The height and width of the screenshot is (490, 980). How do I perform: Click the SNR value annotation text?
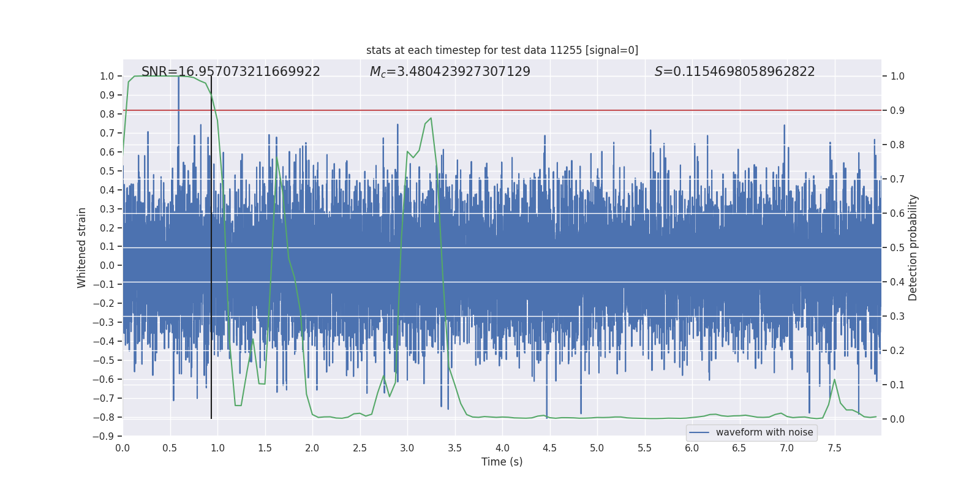tap(230, 72)
